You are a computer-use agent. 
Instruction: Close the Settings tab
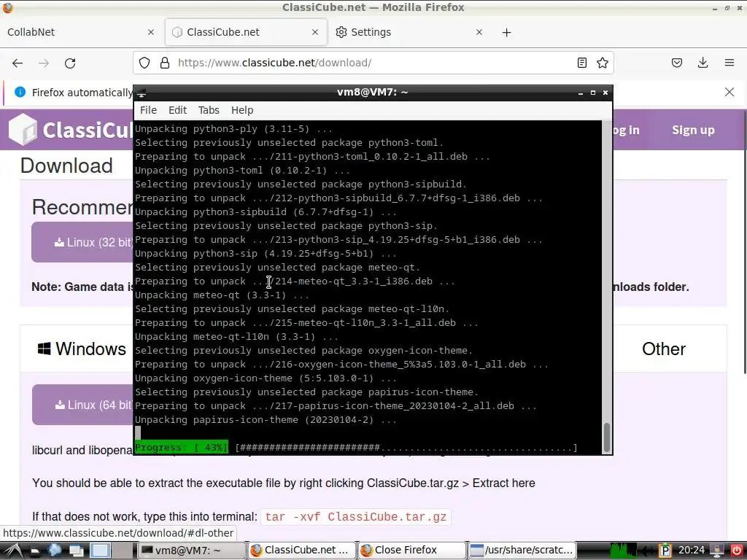tap(479, 32)
